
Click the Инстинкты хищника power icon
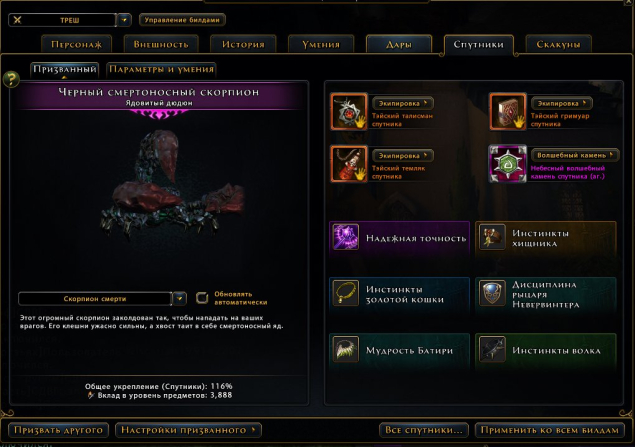coord(492,237)
